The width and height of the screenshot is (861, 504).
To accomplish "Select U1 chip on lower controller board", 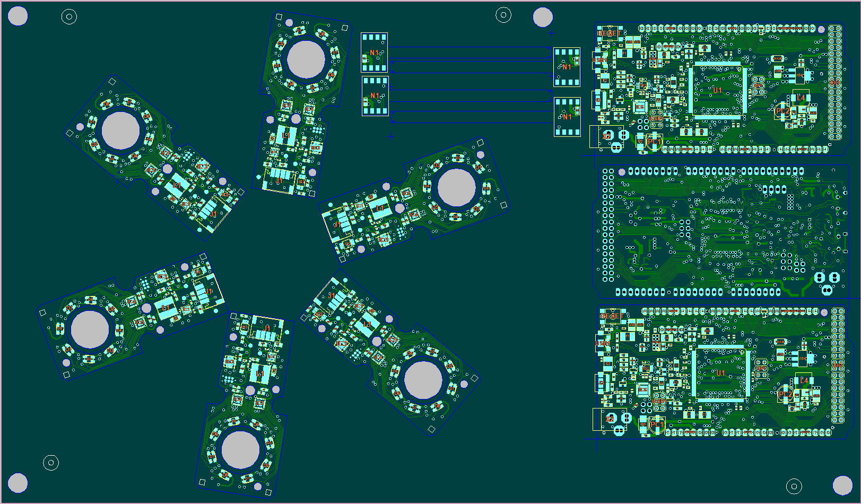I will point(721,373).
